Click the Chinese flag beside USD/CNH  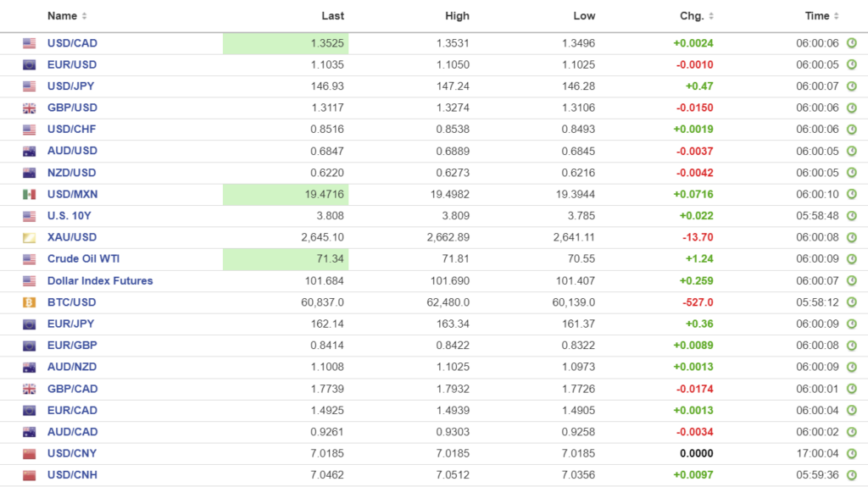[30, 475]
